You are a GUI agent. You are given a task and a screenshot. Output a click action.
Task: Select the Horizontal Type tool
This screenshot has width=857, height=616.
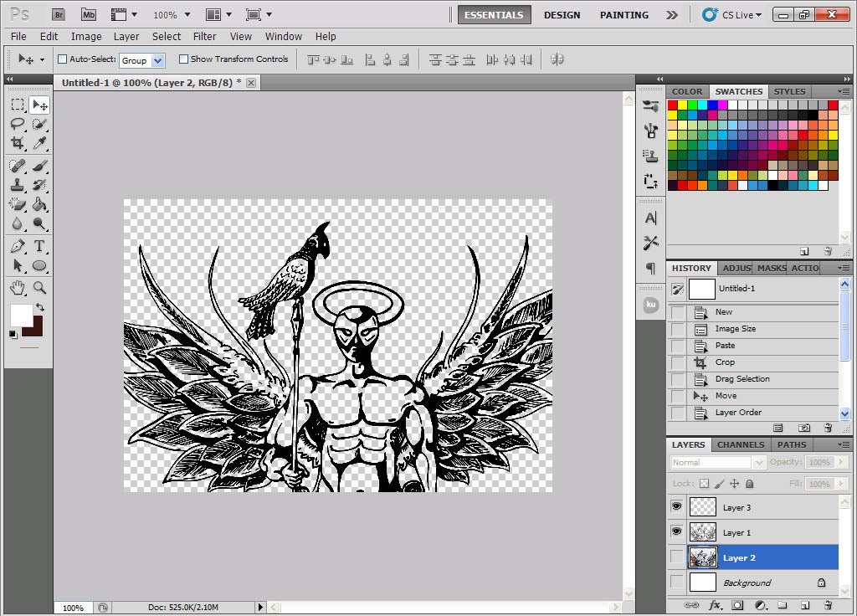pos(39,246)
